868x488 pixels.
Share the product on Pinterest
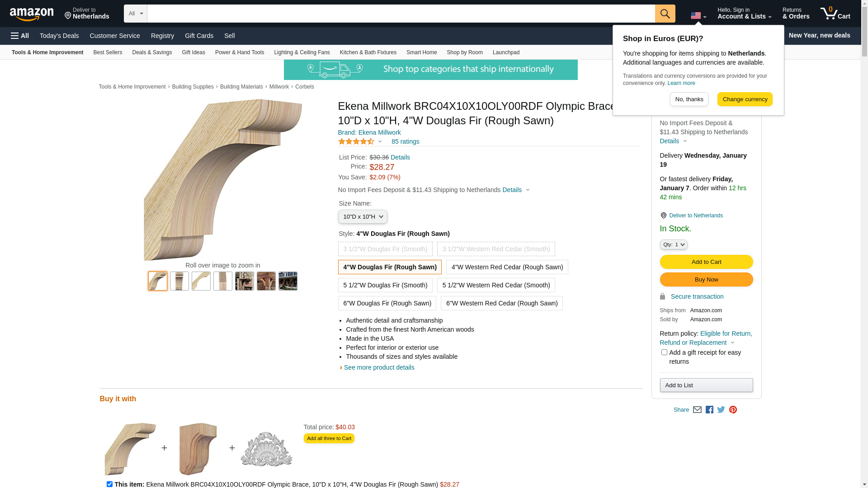click(x=733, y=410)
